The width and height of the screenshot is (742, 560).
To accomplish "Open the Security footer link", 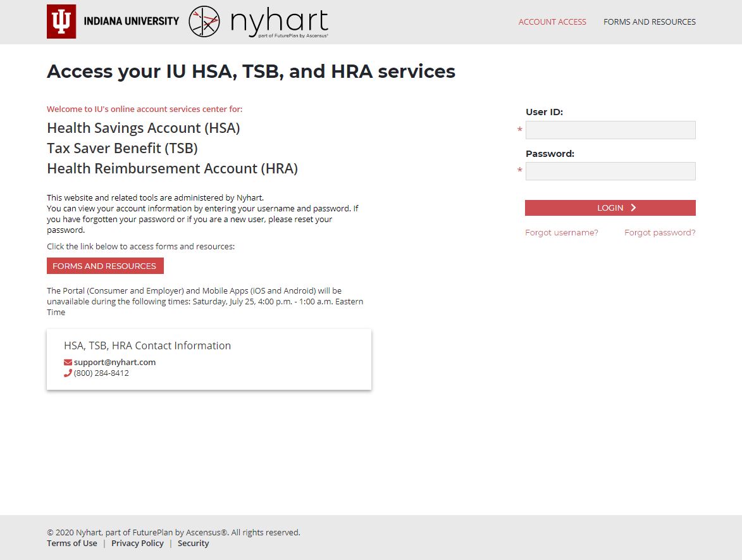I will 193,544.
